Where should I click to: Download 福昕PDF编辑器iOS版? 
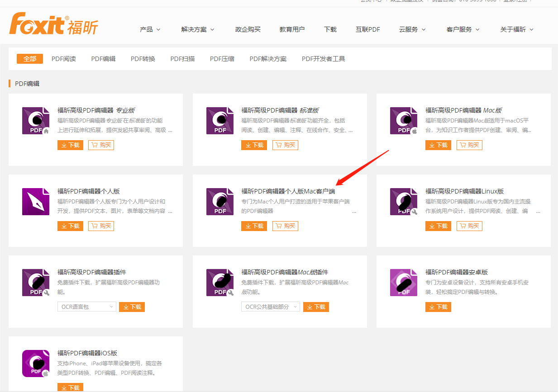(70, 387)
